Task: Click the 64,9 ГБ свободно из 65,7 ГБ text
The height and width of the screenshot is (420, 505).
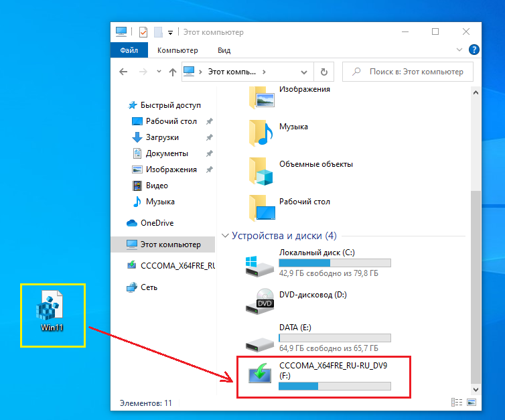Action: 328,348
